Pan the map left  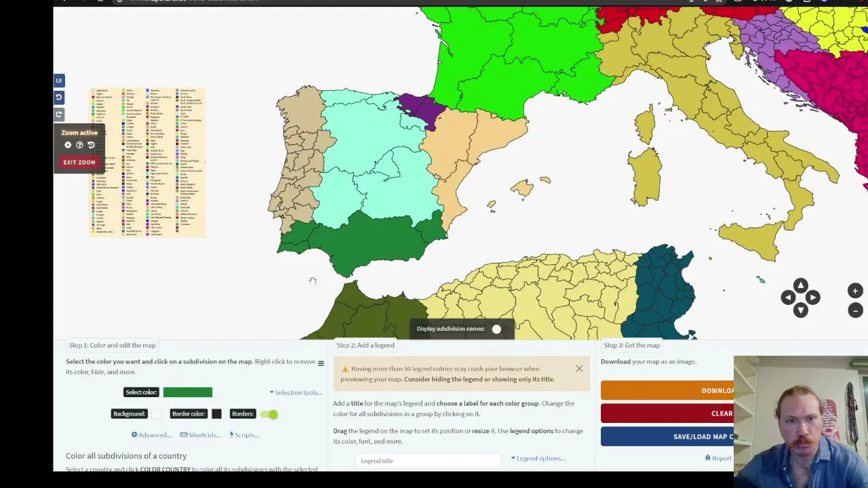pos(788,298)
